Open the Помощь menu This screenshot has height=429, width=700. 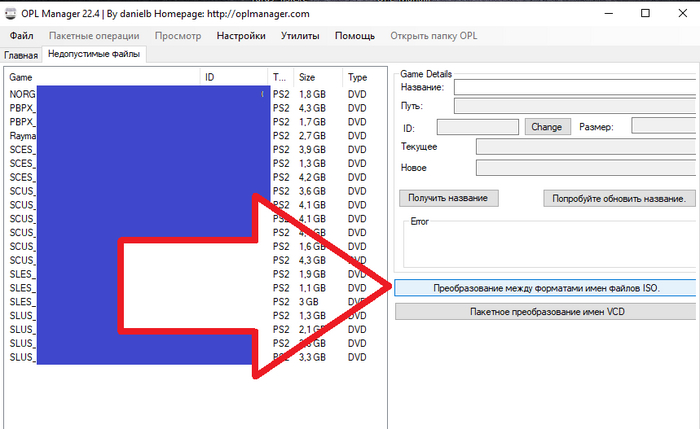click(354, 36)
